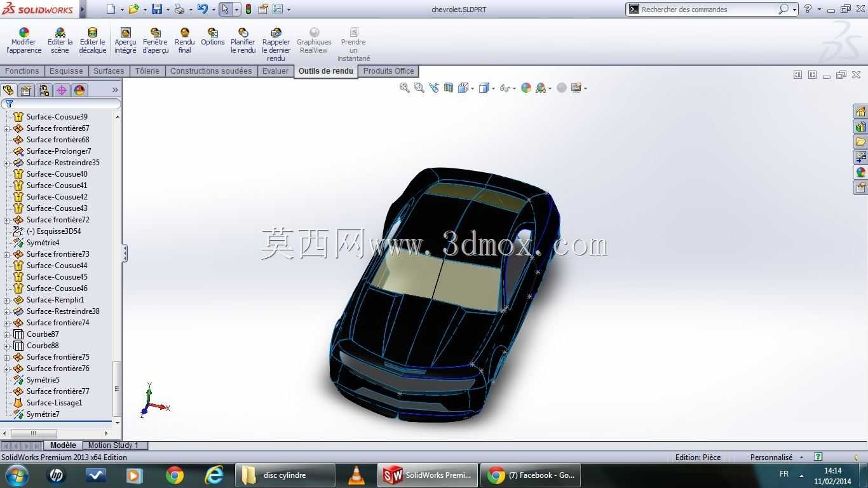The width and height of the screenshot is (868, 488).
Task: Switch to the Esquisse tab
Action: pyautogui.click(x=66, y=71)
